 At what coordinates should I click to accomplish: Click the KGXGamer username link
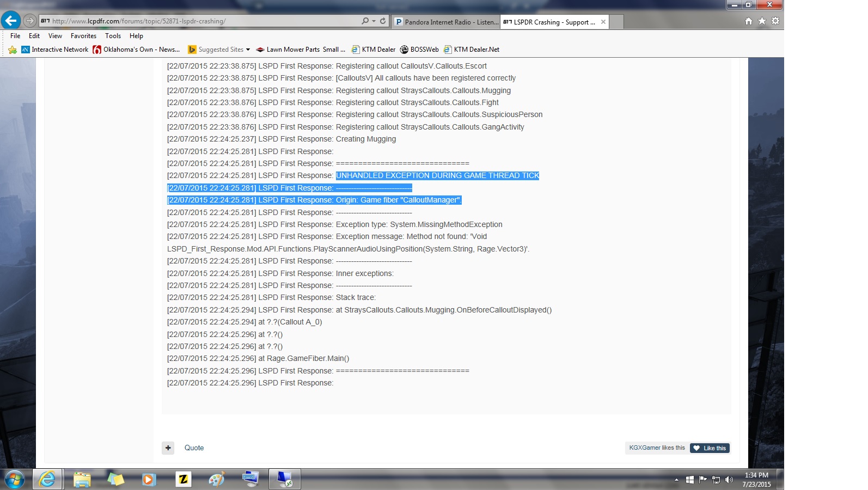click(645, 448)
